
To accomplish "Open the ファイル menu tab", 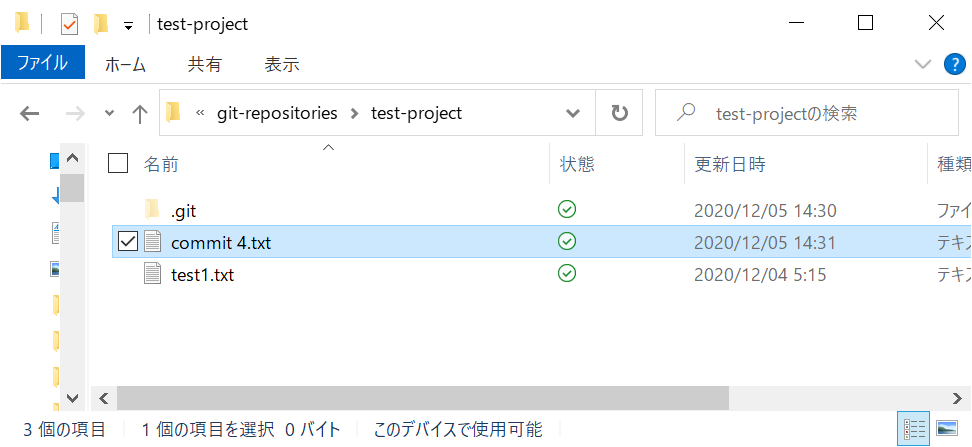I will click(x=43, y=63).
